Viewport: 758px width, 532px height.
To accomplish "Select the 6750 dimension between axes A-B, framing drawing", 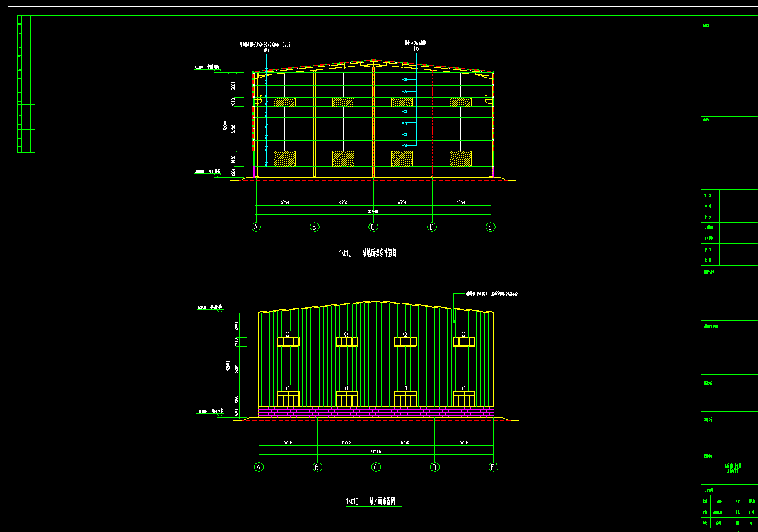I will (x=284, y=202).
